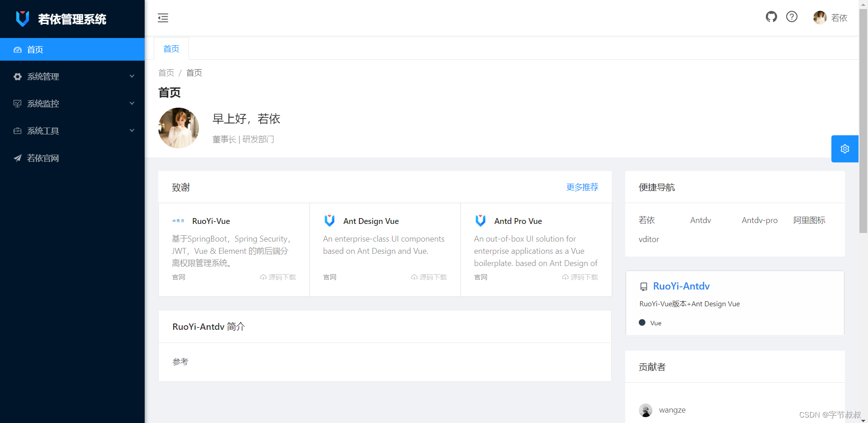This screenshot has width=868, height=423.
Task: Click the 系统工具 toolbox icon
Action: [x=17, y=131]
